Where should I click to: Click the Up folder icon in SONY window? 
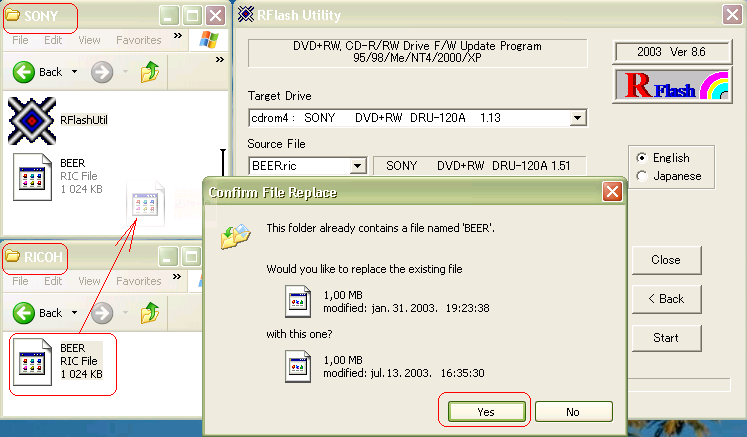point(150,72)
